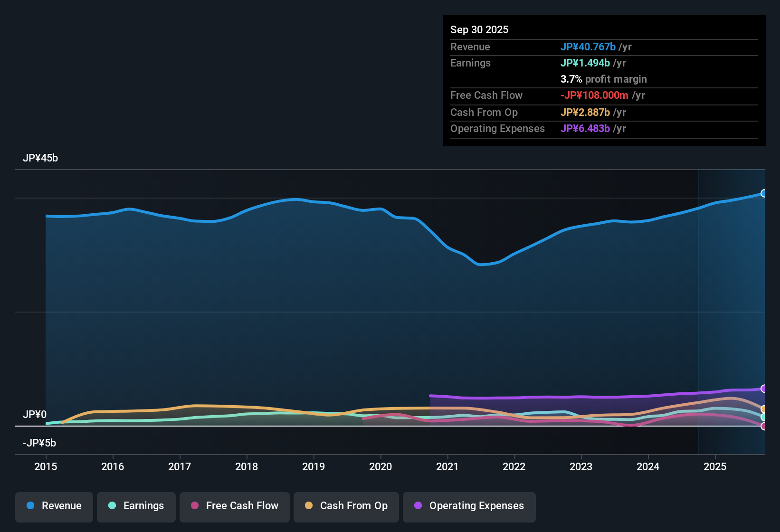The height and width of the screenshot is (532, 780).
Task: Click the Sep 30 2025 tooltip header
Action: click(479, 29)
